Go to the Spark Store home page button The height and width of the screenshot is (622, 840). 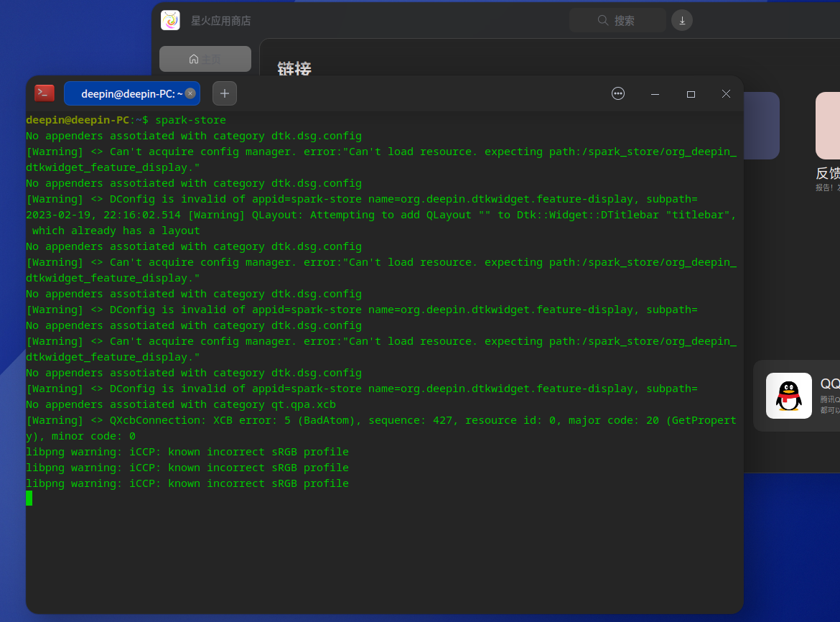pyautogui.click(x=205, y=59)
